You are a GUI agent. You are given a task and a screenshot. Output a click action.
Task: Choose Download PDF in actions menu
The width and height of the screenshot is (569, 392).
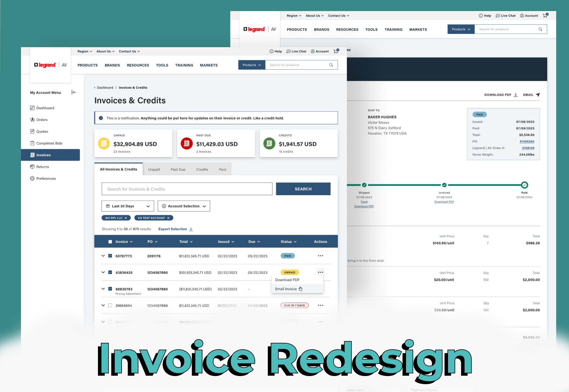(297, 280)
